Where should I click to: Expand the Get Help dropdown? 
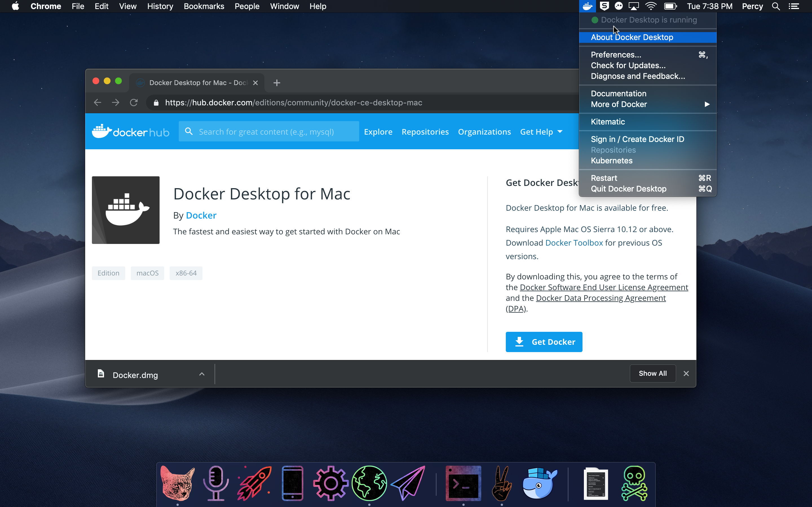click(x=541, y=132)
